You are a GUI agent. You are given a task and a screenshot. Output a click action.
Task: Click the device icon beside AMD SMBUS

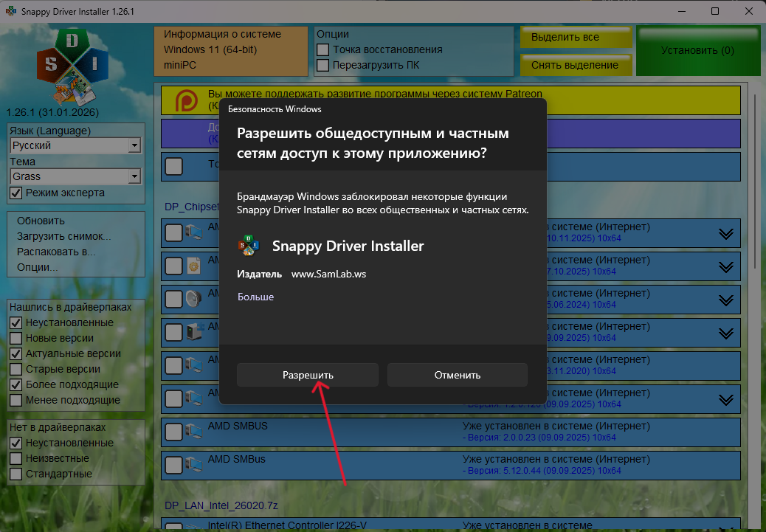[195, 432]
